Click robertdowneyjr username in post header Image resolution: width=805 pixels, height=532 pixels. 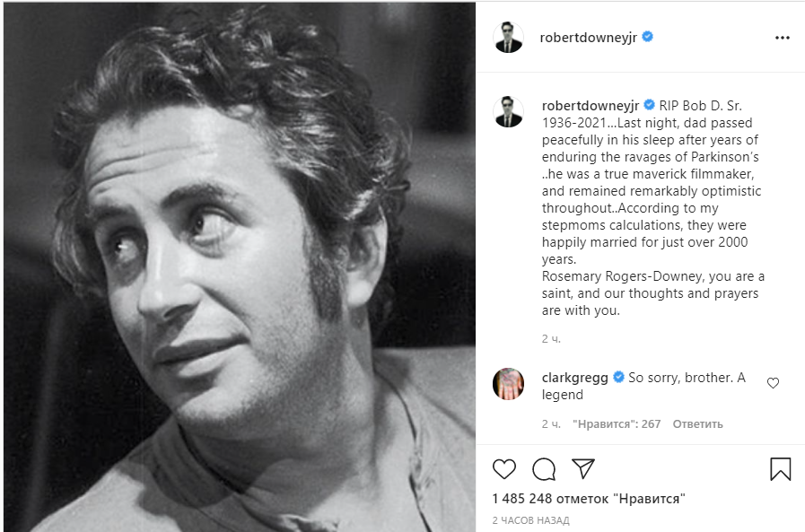[x=589, y=38]
